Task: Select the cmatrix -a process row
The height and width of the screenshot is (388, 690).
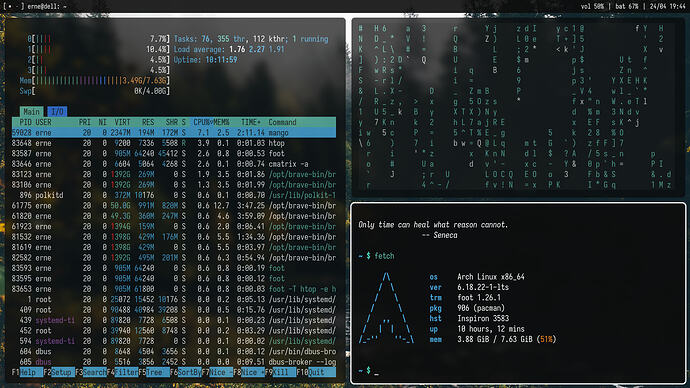Action: pyautogui.click(x=174, y=164)
